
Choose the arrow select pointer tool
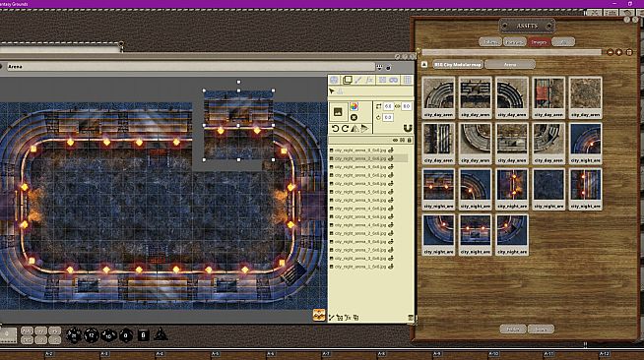coord(332,91)
